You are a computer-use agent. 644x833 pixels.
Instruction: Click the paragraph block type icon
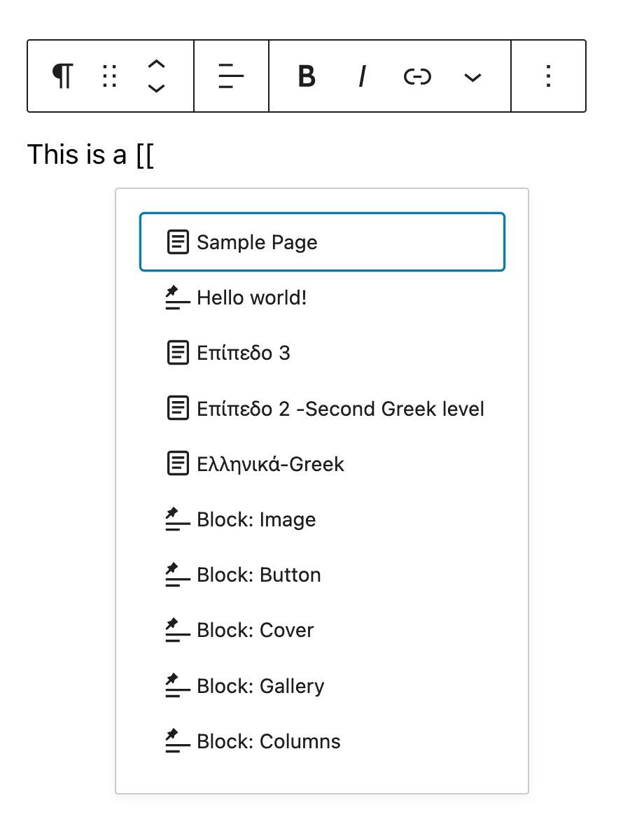63,76
